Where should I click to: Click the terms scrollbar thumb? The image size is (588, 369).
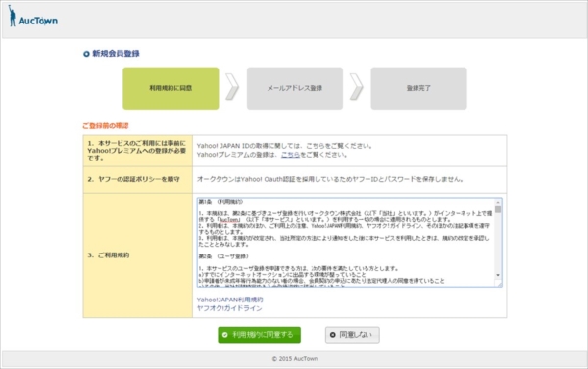point(498,209)
